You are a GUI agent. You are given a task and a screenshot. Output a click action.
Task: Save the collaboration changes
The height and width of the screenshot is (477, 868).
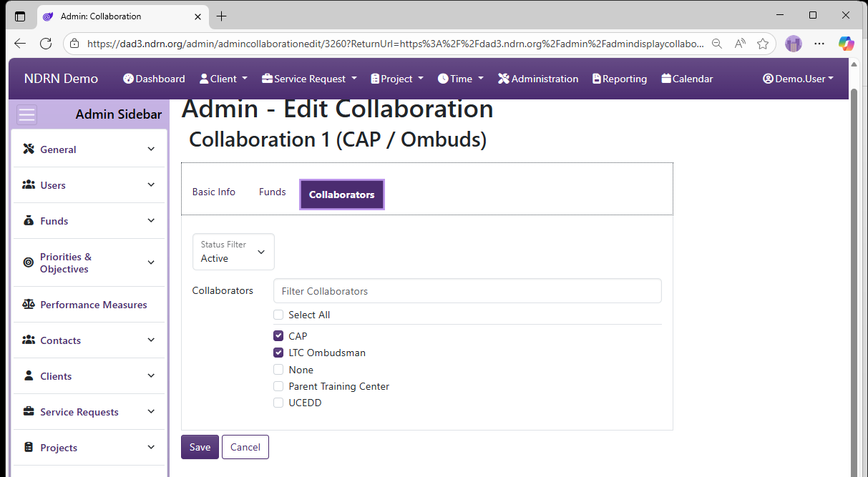pyautogui.click(x=200, y=447)
